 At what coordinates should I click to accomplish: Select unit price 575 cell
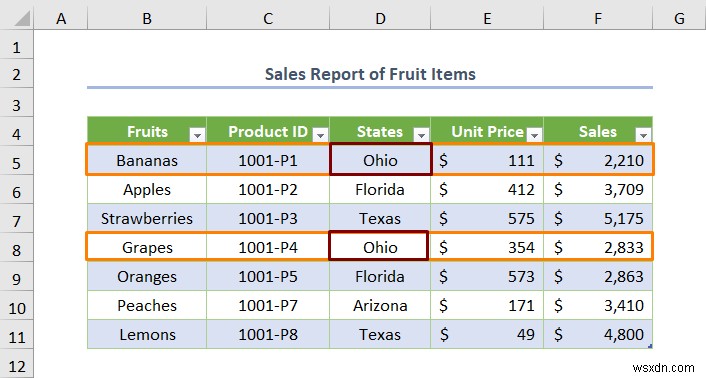487,218
